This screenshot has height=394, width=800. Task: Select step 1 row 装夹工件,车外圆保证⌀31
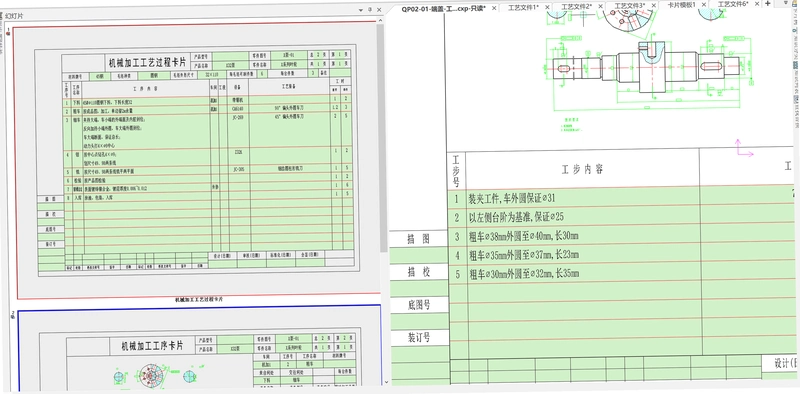coord(620,198)
